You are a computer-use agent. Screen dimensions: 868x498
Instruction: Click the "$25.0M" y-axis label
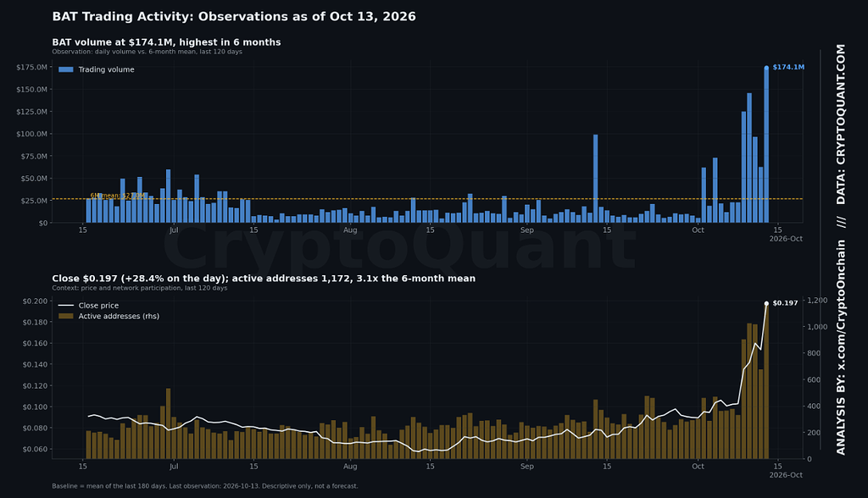tap(34, 201)
